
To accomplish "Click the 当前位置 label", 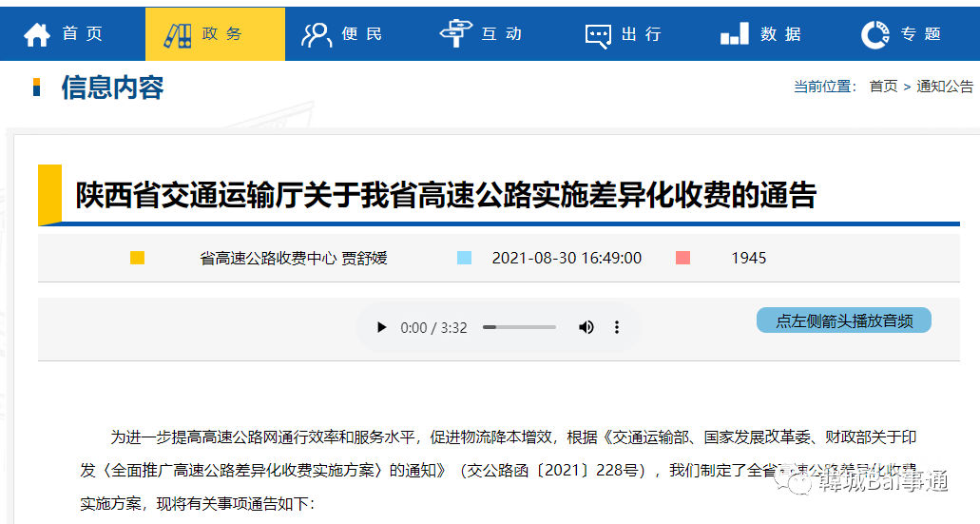I will pos(825,87).
